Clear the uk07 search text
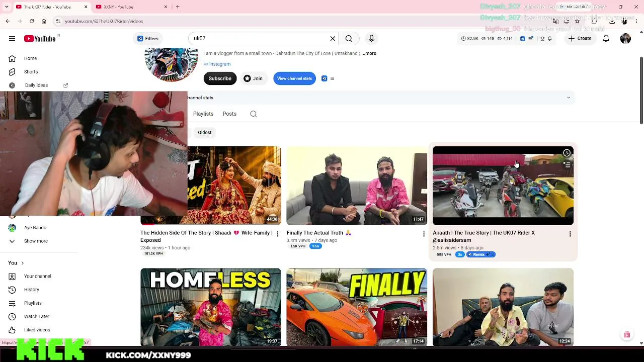Image resolution: width=644 pixels, height=362 pixels. point(333,39)
